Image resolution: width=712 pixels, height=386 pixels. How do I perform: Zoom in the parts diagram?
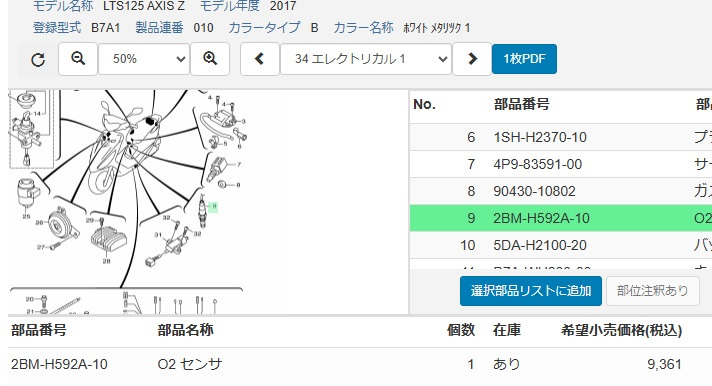point(210,59)
